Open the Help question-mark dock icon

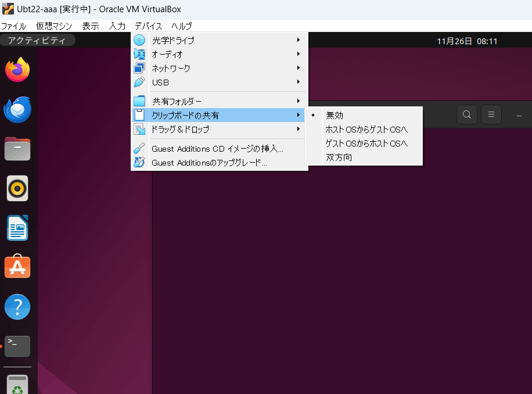tap(17, 307)
